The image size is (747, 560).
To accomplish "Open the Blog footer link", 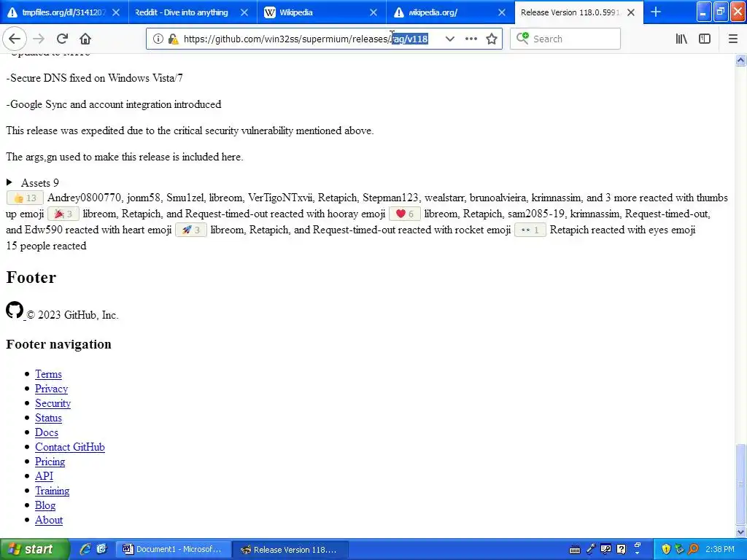I will tap(45, 506).
